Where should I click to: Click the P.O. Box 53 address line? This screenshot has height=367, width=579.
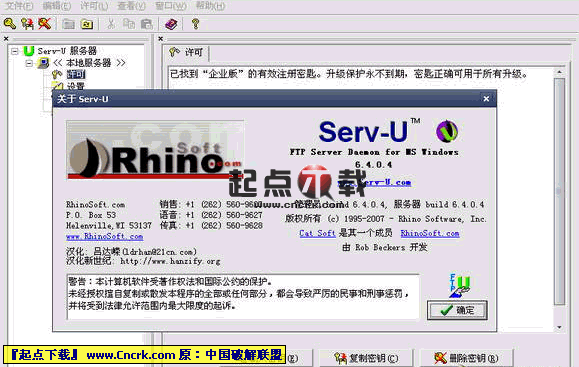tap(91, 215)
